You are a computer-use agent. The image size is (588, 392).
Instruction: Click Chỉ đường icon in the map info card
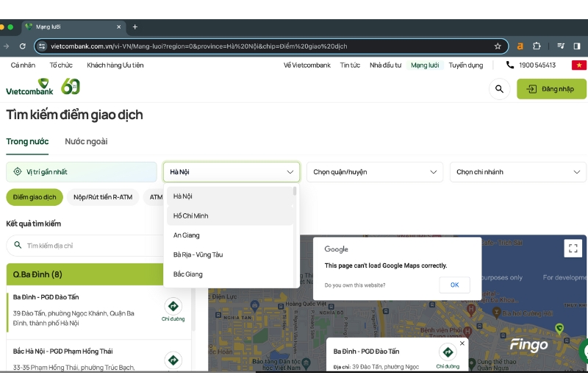[448, 352]
